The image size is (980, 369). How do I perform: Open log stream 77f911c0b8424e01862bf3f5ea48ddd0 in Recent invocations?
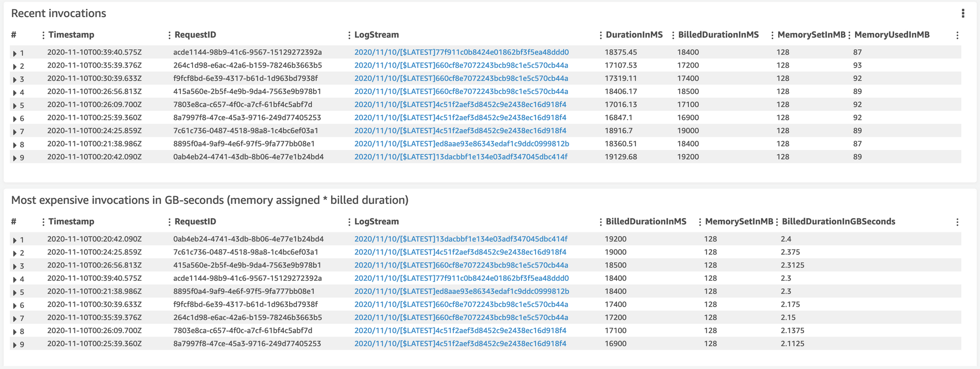(x=462, y=52)
